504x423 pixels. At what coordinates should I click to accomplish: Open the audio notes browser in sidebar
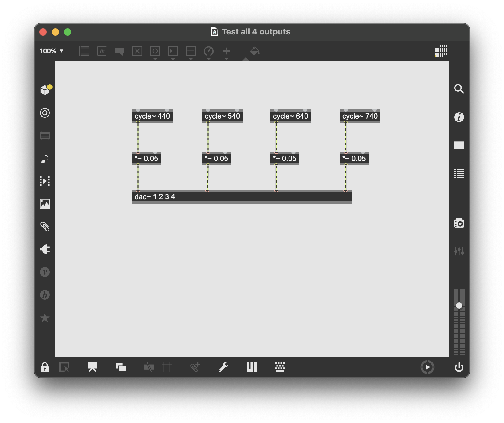[x=45, y=158]
